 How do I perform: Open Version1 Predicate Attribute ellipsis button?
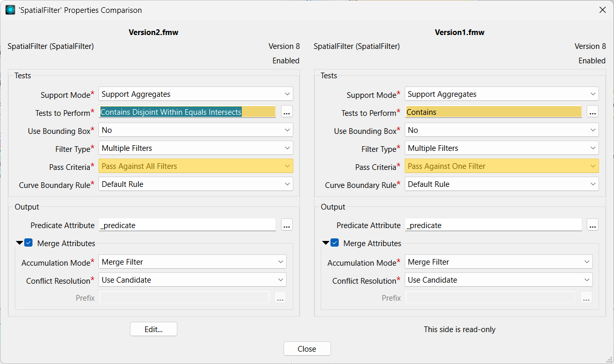pyautogui.click(x=592, y=225)
